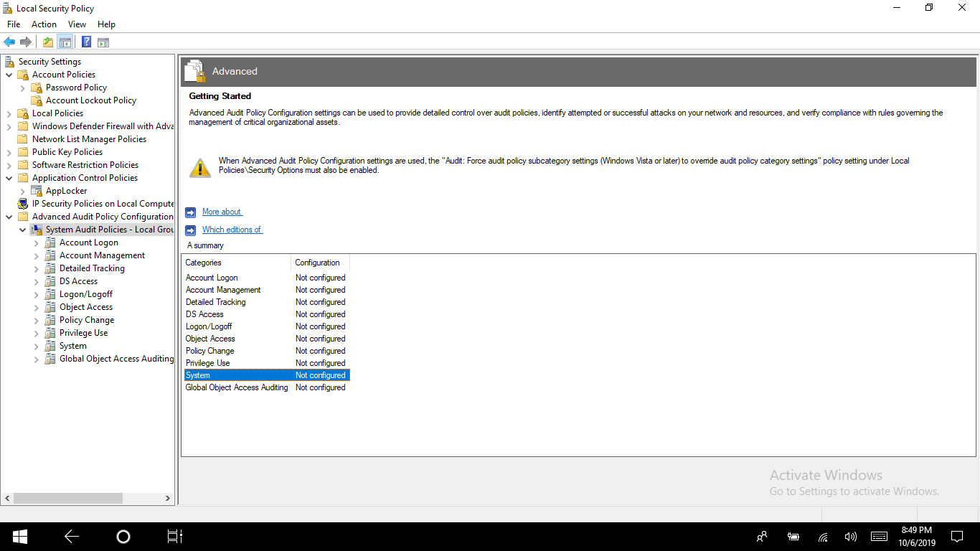Open Cortana circle on the taskbar
Screen dimensions: 980x551
coord(123,536)
